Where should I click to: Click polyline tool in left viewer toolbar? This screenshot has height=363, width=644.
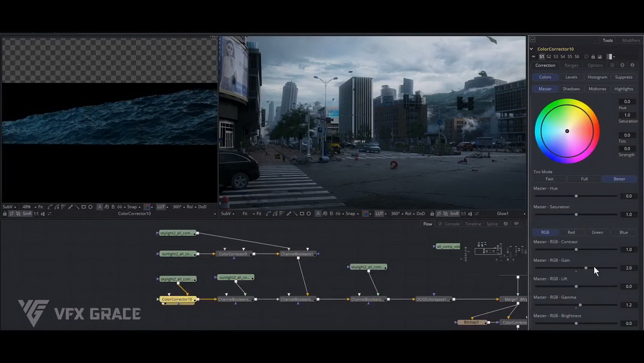[50, 207]
